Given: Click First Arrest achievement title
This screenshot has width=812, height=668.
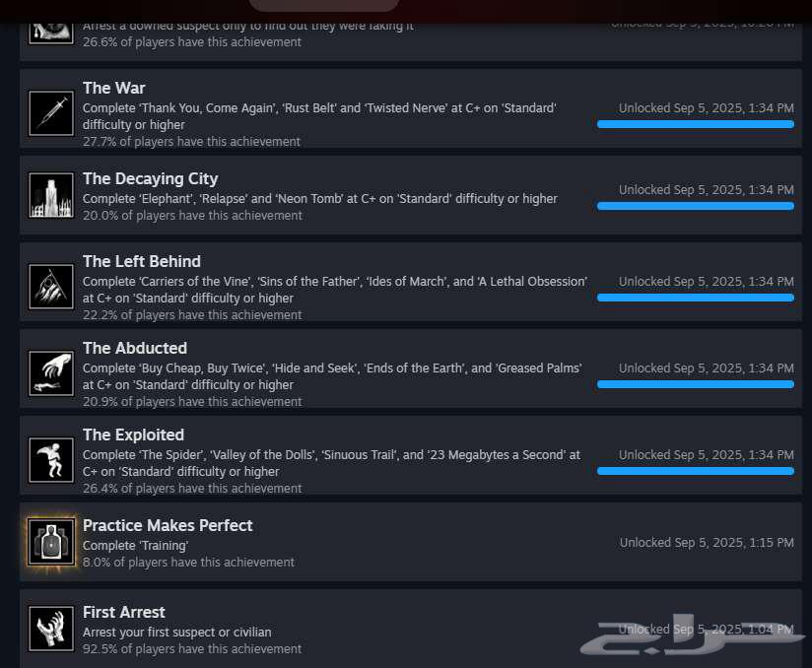Looking at the screenshot, I should click(124, 612).
